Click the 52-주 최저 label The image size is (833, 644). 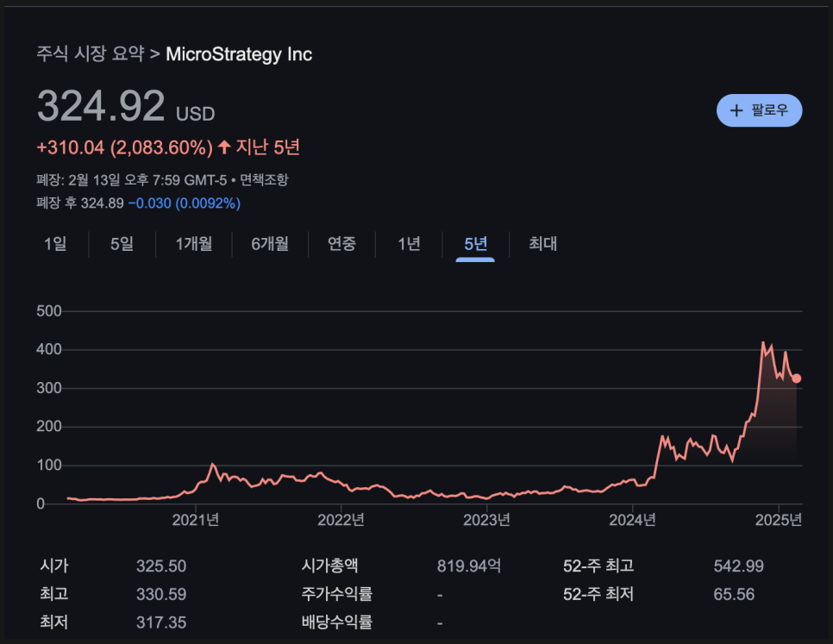pos(598,594)
